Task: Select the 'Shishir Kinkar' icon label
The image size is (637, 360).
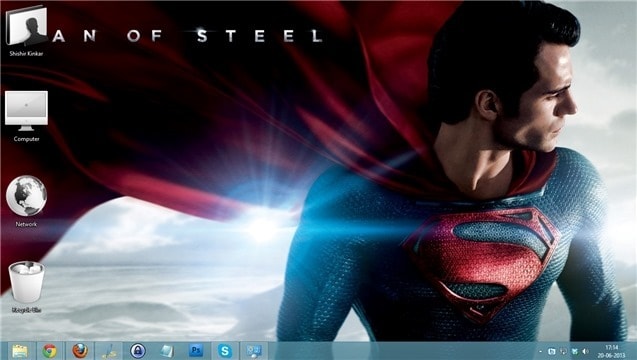Action: (x=26, y=54)
